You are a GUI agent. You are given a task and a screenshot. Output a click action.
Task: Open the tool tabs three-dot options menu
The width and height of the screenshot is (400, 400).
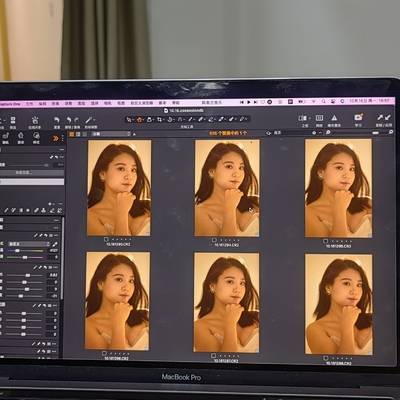pos(63,137)
